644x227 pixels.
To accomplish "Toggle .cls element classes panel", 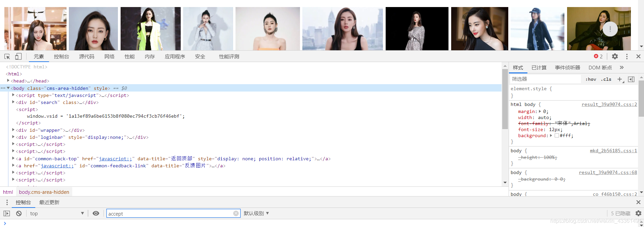I will (606, 79).
